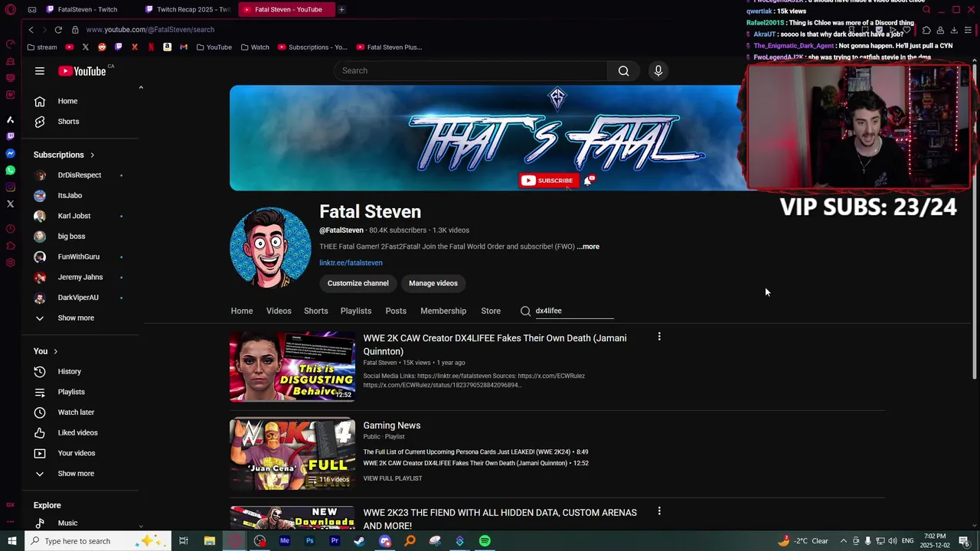Open the DX4LIFEE Fakes Their Own Death video title
980x551 pixels.
point(495,344)
